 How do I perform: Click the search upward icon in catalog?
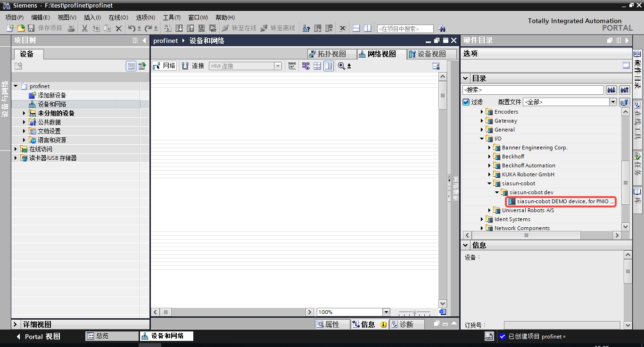pyautogui.click(x=625, y=90)
